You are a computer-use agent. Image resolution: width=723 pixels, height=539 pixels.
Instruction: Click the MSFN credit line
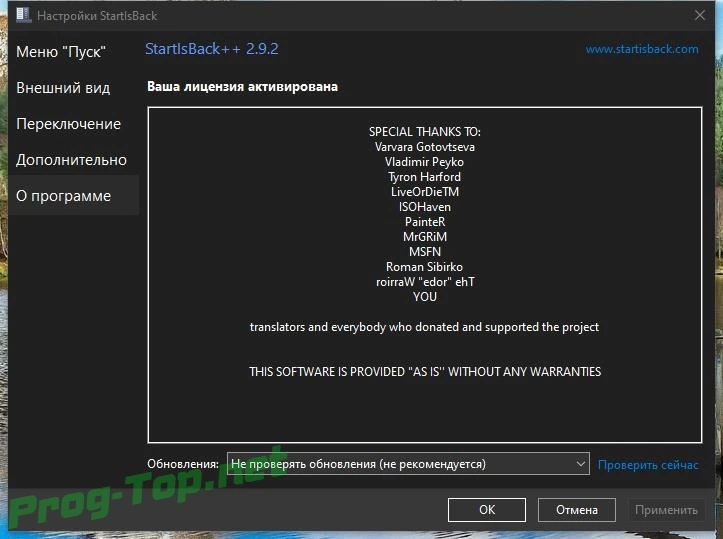pos(425,252)
